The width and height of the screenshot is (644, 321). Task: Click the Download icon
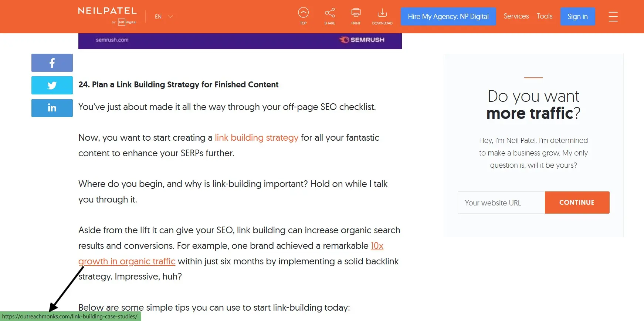382,13
